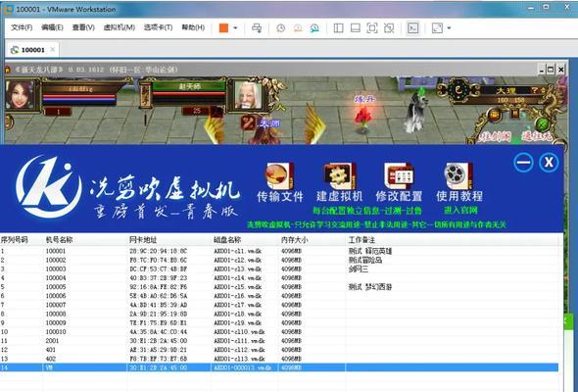This screenshot has height=392, width=578.
Task: Sort by the 机号名称 column header
Action: pyautogui.click(x=60, y=240)
